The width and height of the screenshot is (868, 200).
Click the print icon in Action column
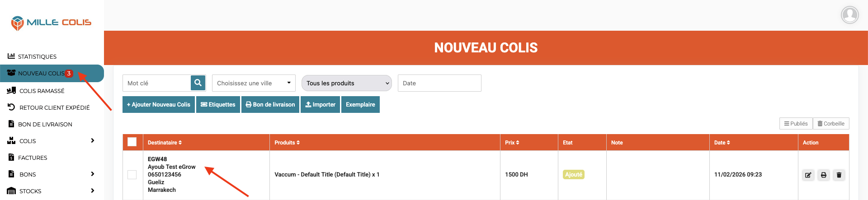(x=823, y=175)
